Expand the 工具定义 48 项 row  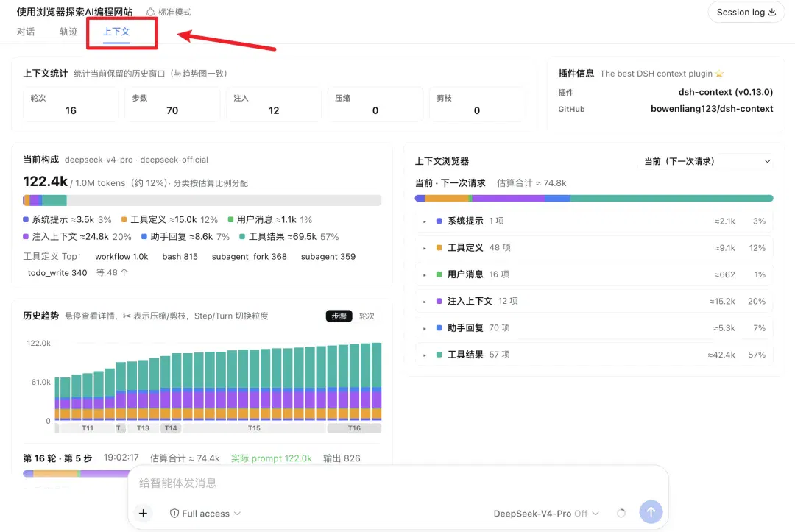click(x=594, y=248)
